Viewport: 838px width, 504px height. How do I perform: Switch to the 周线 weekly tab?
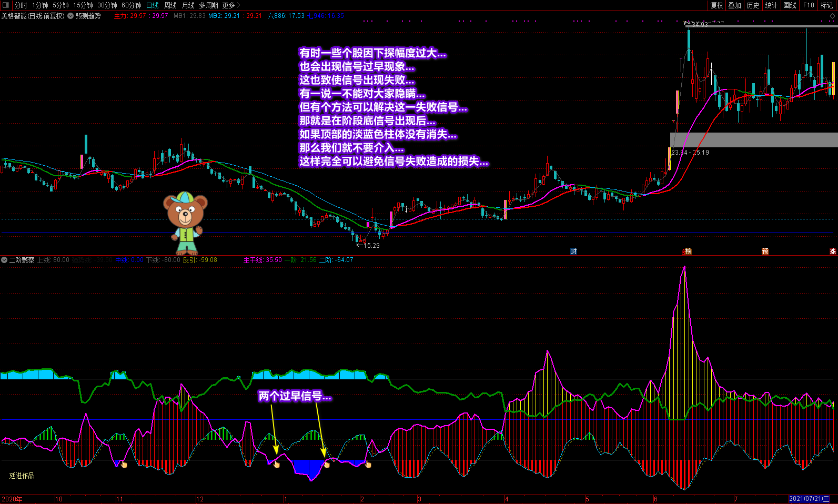170,5
